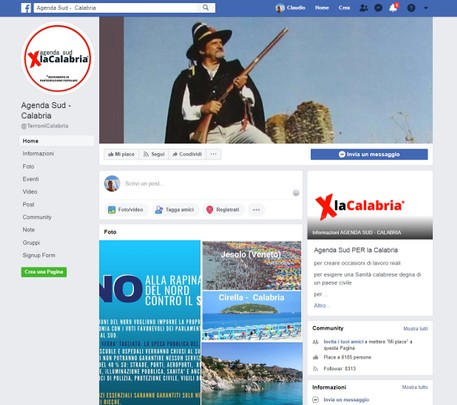Click the invite friends people icon
This screenshot has width=457, height=405.
click(315, 342)
